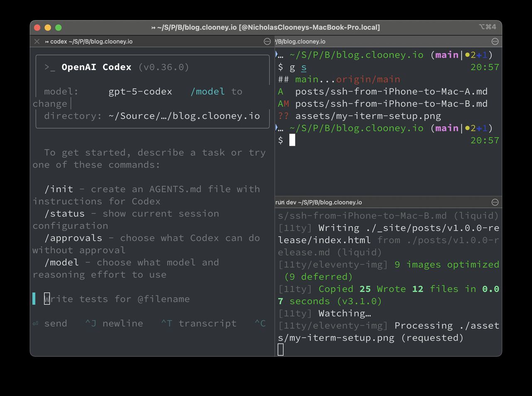Close the iTerm window with the red button
The width and height of the screenshot is (532, 396).
[37, 27]
